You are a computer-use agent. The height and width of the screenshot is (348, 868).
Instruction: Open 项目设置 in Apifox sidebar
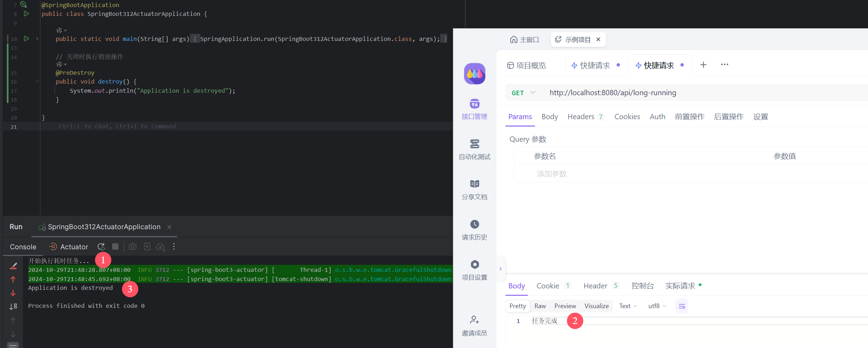click(474, 270)
